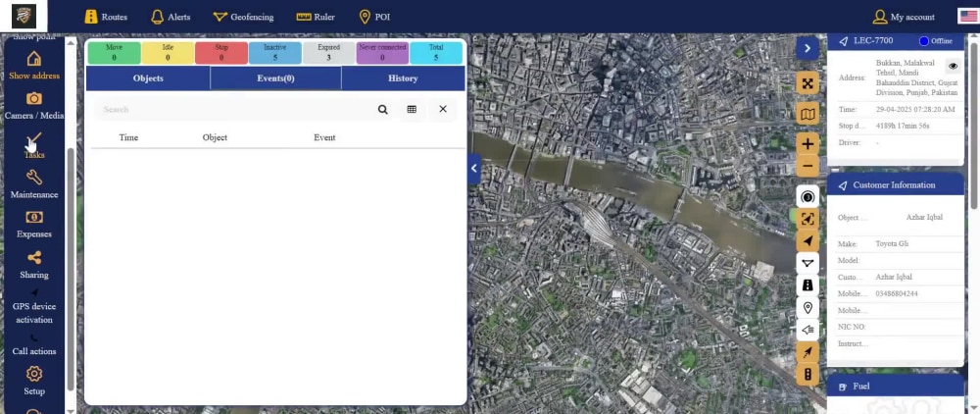Open the Alerts bell menu
The height and width of the screenshot is (414, 980).
tap(171, 17)
